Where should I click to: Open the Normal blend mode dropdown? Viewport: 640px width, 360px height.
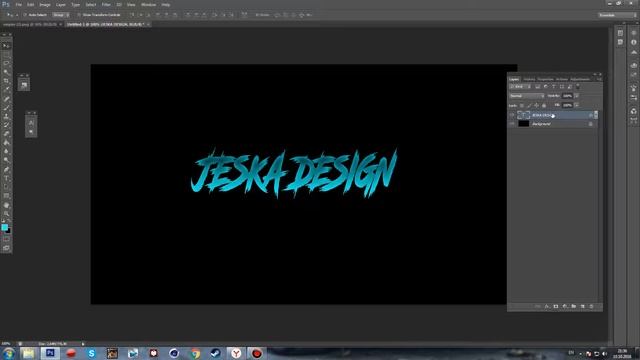(x=527, y=96)
